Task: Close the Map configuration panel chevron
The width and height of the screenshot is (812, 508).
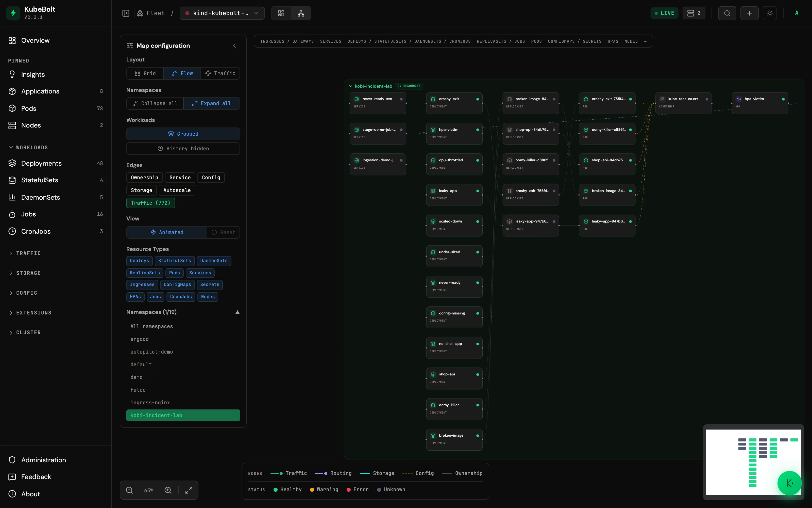Action: tap(234, 46)
